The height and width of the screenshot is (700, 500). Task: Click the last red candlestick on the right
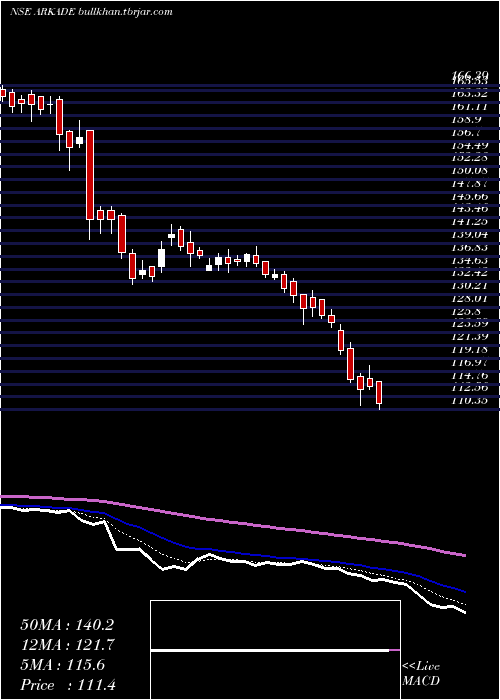coord(379,392)
